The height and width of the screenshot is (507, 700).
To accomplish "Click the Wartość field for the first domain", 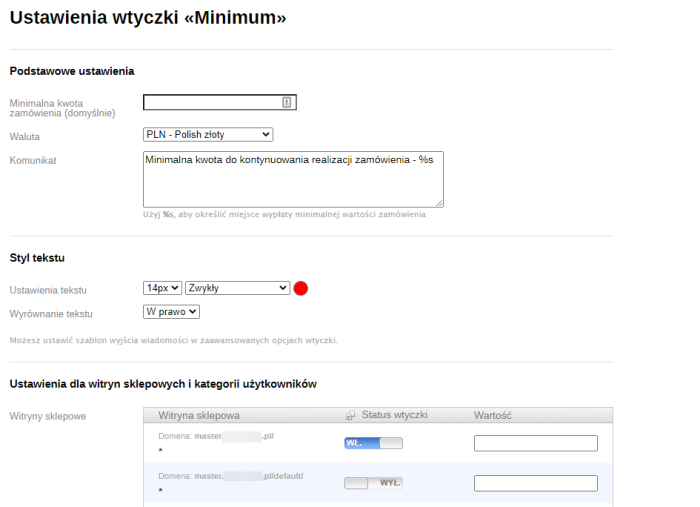I will point(535,443).
